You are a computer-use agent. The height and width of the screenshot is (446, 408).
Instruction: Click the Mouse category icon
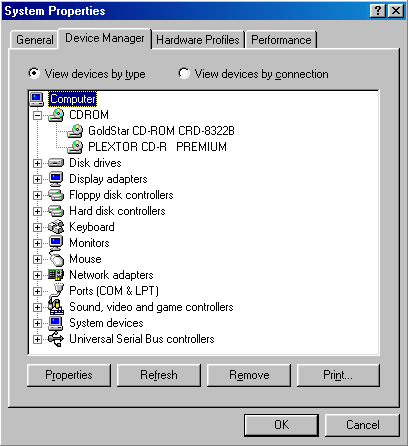[x=56, y=259]
